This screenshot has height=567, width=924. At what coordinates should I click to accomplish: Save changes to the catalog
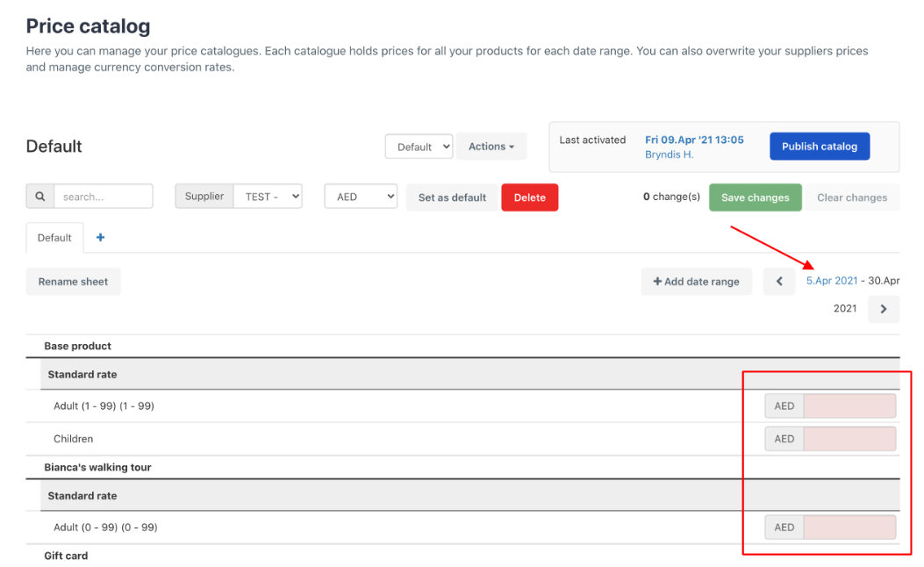[755, 197]
